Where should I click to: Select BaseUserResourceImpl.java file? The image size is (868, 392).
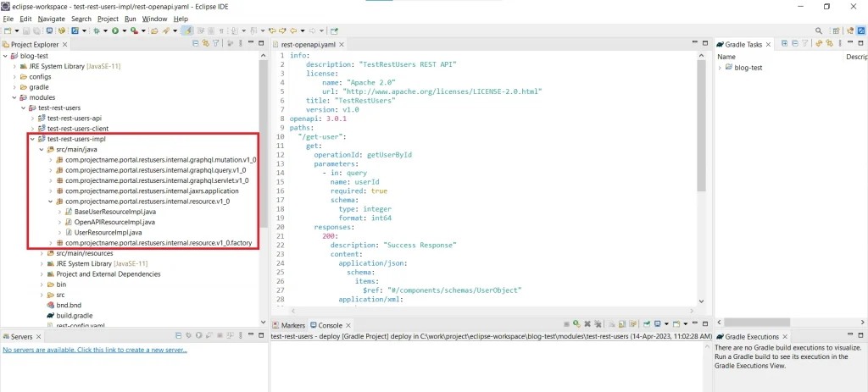tap(115, 212)
